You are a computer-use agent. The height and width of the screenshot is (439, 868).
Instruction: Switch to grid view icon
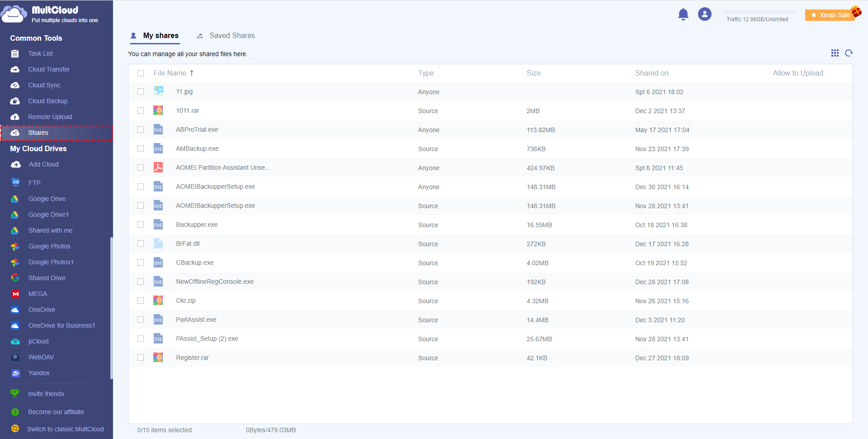tap(835, 53)
